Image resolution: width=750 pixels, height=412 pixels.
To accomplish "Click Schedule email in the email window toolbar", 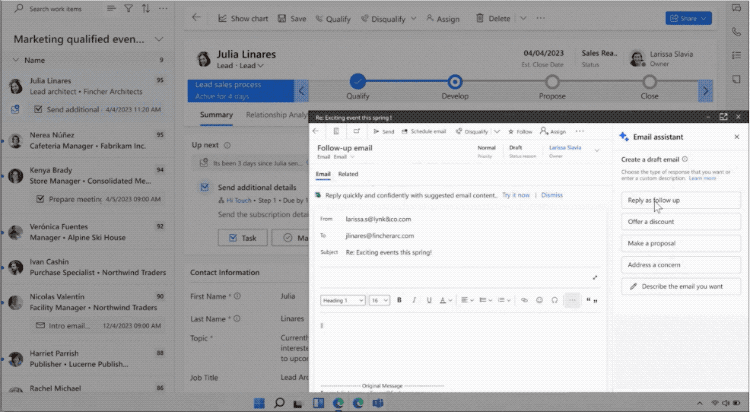I will pyautogui.click(x=424, y=131).
